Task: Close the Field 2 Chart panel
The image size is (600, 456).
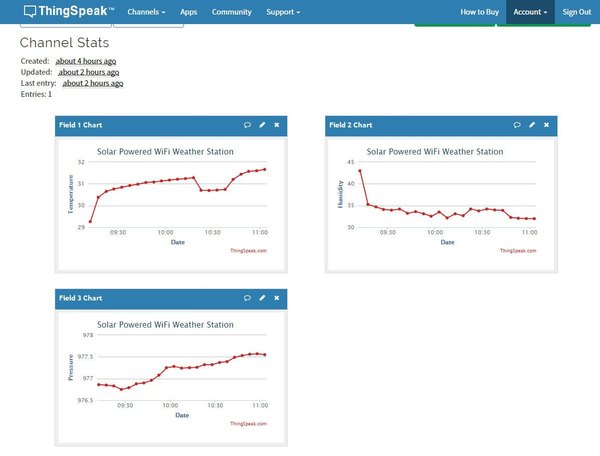Action: coord(546,125)
